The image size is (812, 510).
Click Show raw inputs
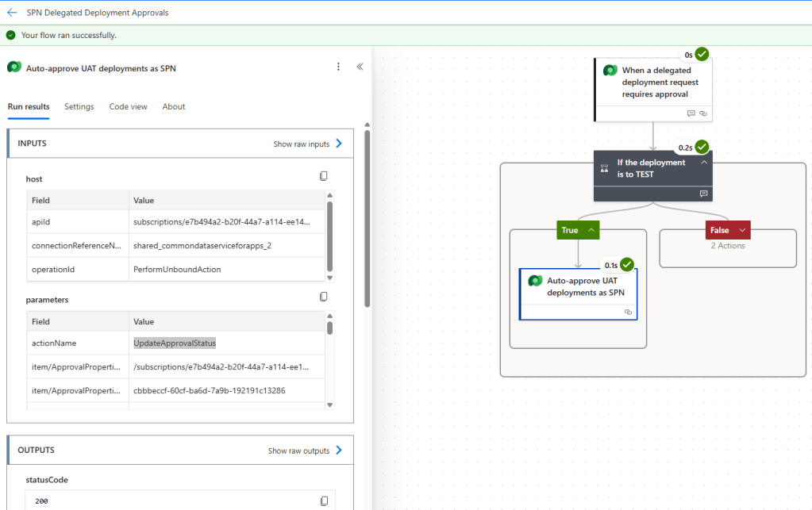coord(307,144)
